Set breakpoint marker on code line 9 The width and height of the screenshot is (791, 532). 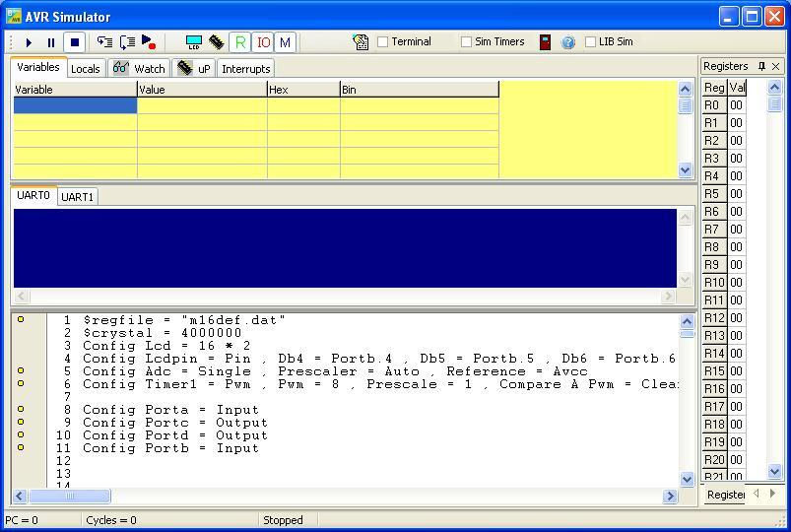pyautogui.click(x=21, y=422)
